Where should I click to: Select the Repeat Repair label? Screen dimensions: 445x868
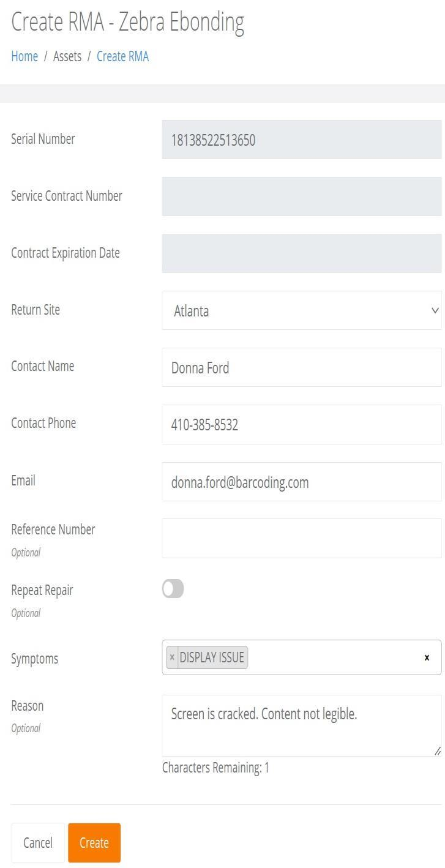(42, 590)
